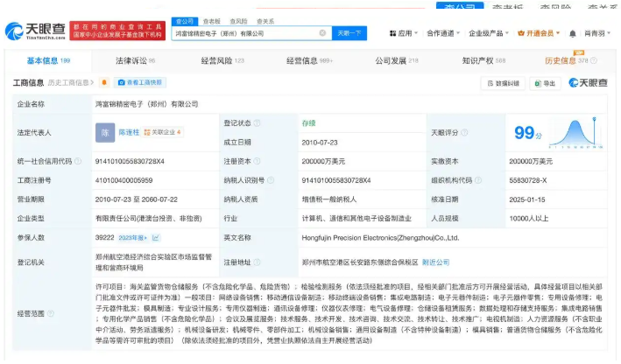Click the red banner 都在用的商业查询工具

[x=117, y=31]
